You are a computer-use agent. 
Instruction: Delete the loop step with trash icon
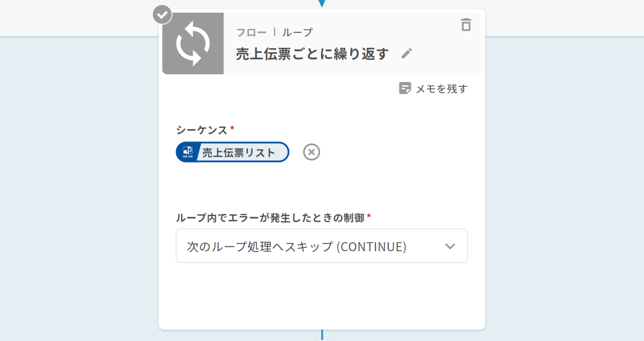[466, 25]
